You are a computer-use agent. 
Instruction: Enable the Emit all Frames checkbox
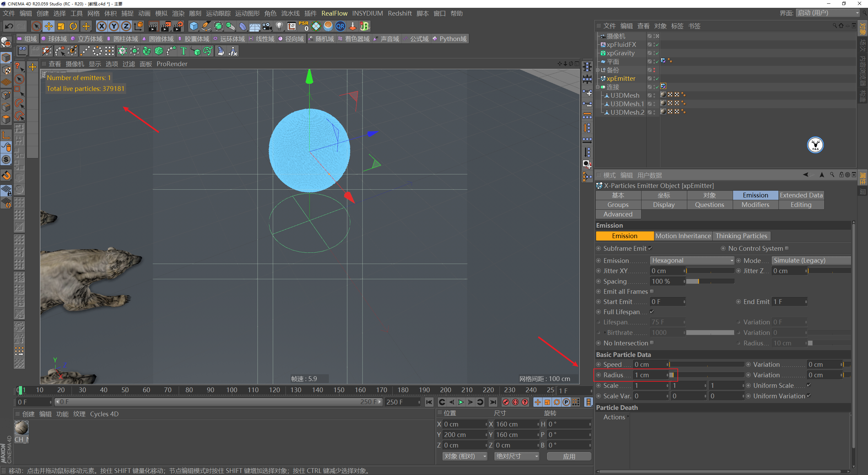652,291
